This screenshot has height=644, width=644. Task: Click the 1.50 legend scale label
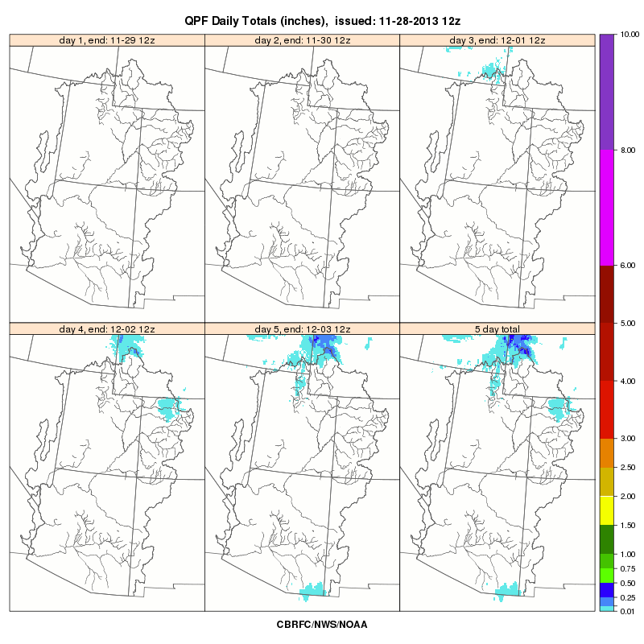tap(628, 525)
